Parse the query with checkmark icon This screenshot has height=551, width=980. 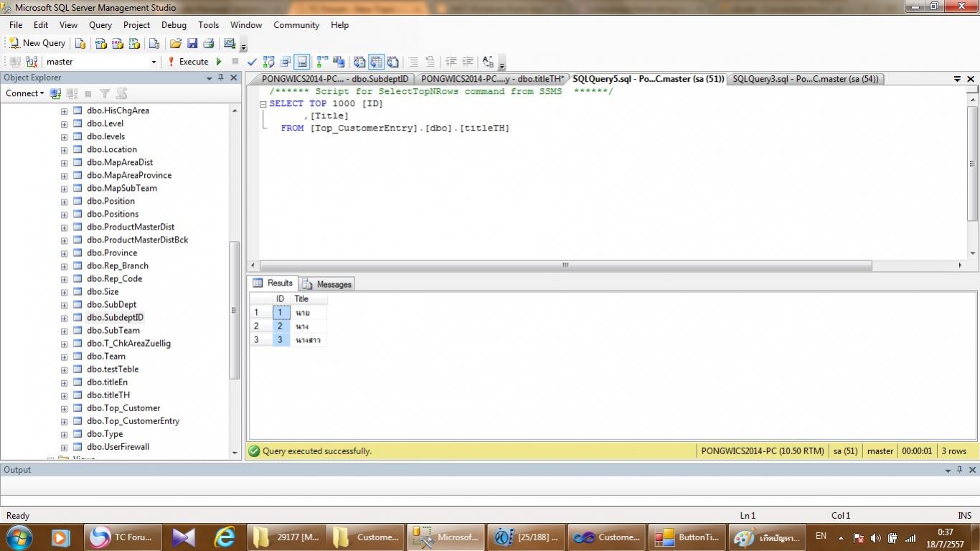click(x=252, y=62)
